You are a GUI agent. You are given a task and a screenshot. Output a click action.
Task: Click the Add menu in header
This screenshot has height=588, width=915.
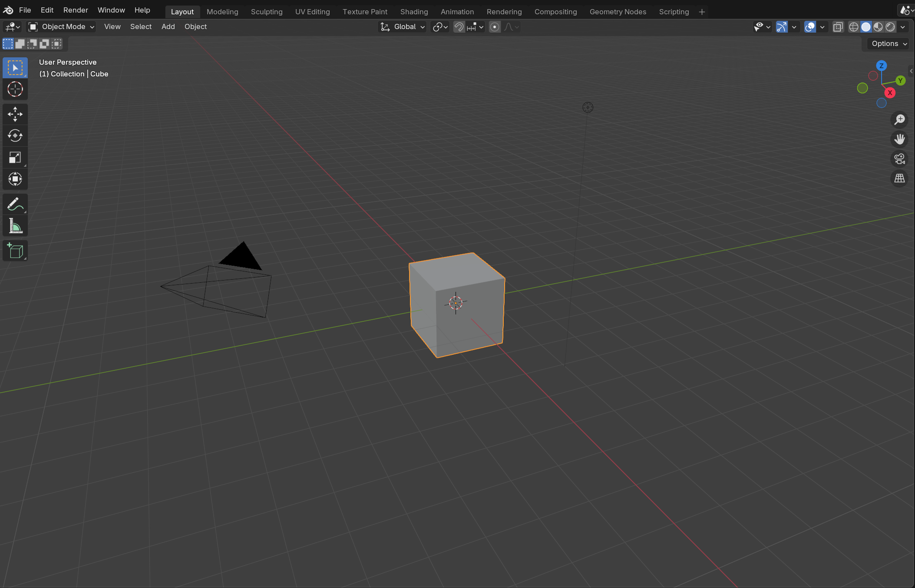[x=168, y=27]
